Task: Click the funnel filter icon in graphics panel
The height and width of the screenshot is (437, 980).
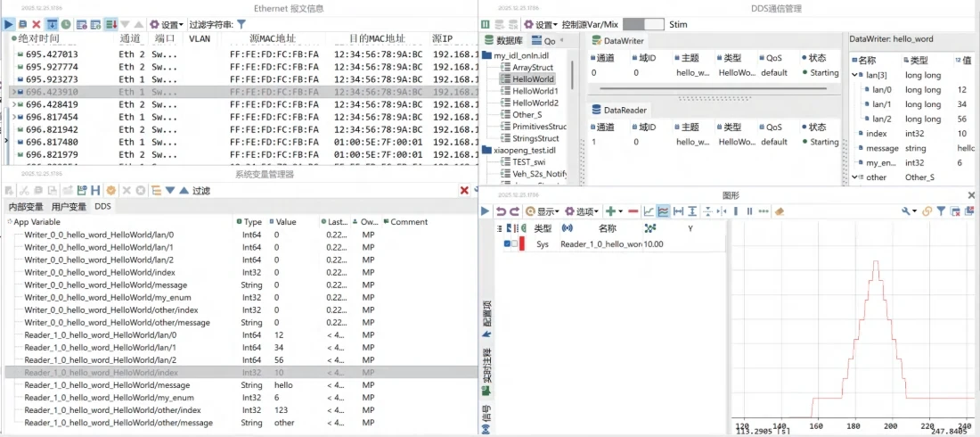Action: (941, 211)
